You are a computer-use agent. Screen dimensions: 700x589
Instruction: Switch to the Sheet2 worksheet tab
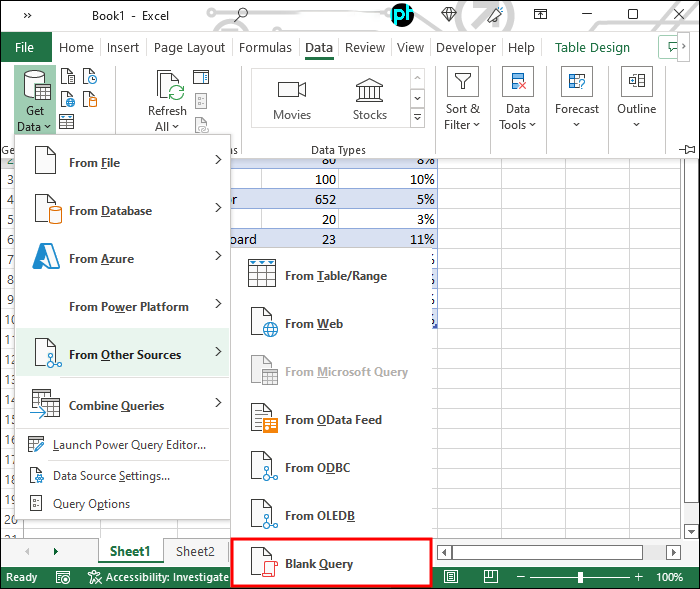click(x=195, y=551)
